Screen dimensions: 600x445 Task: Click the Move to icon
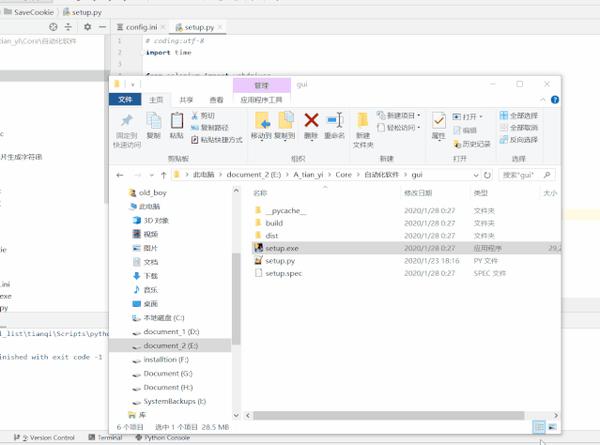pos(262,121)
